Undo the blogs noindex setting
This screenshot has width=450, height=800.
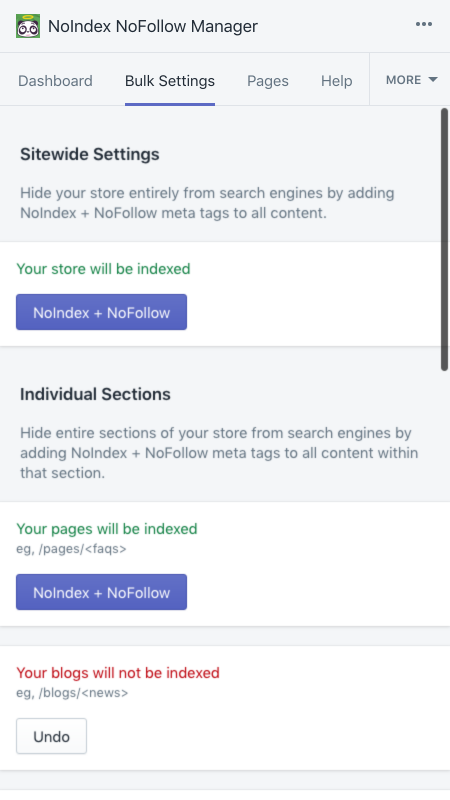pyautogui.click(x=52, y=736)
